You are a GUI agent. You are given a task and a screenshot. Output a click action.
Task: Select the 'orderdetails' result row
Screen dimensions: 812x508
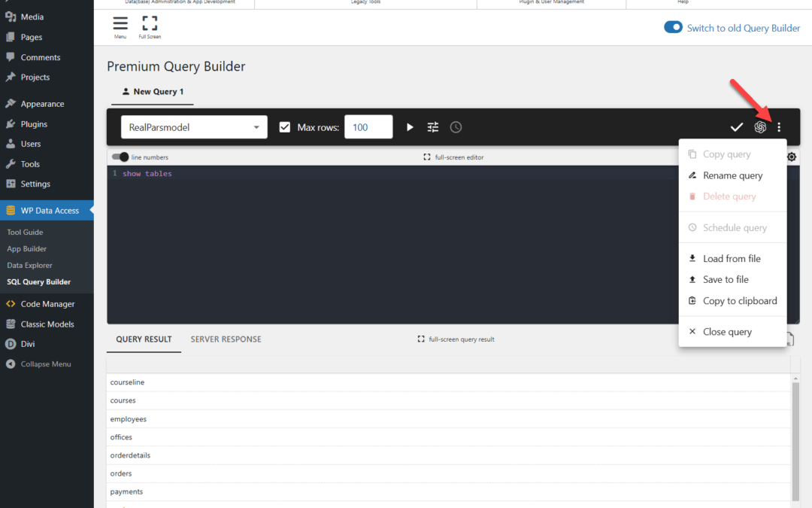tap(448, 455)
